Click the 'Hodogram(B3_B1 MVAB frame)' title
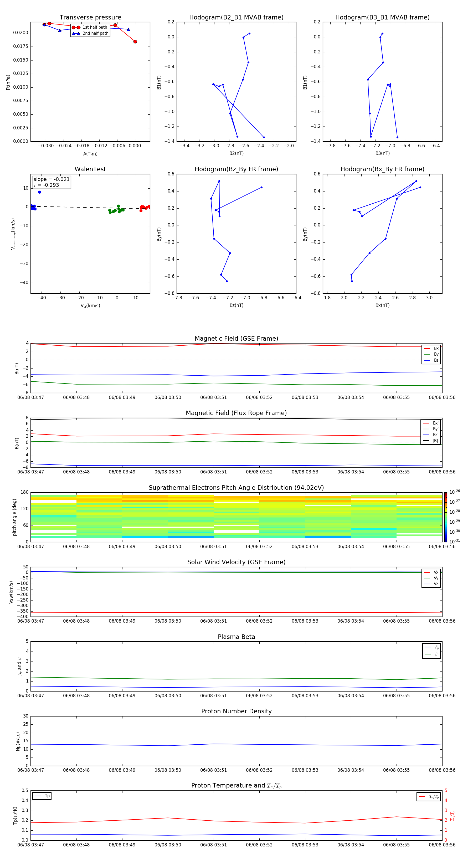The height and width of the screenshot is (868, 473). pos(382,18)
